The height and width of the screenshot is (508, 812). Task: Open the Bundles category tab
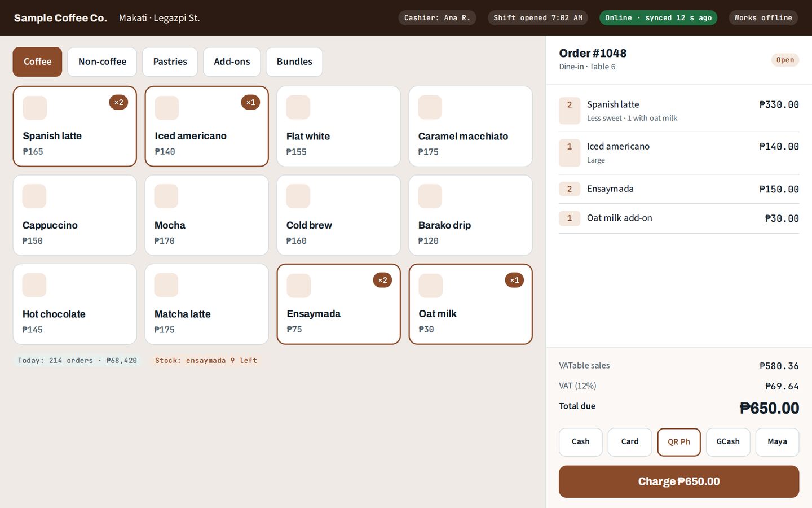294,62
